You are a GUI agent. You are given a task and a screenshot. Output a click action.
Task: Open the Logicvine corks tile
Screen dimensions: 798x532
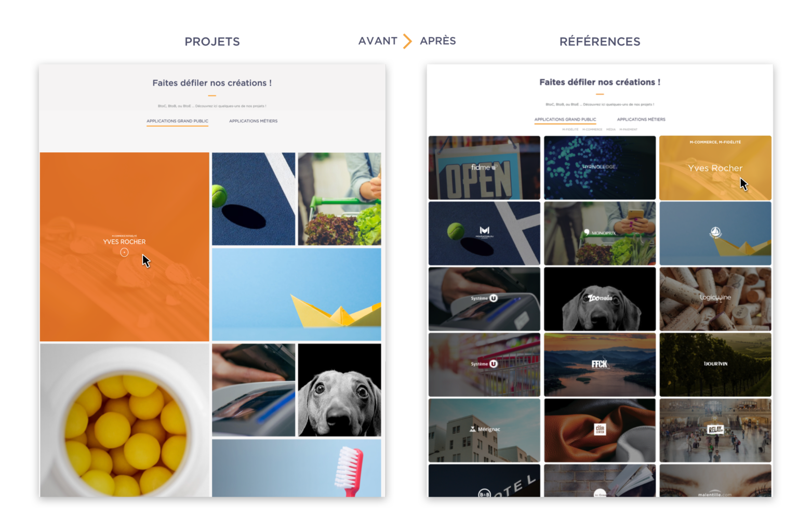[715, 299]
